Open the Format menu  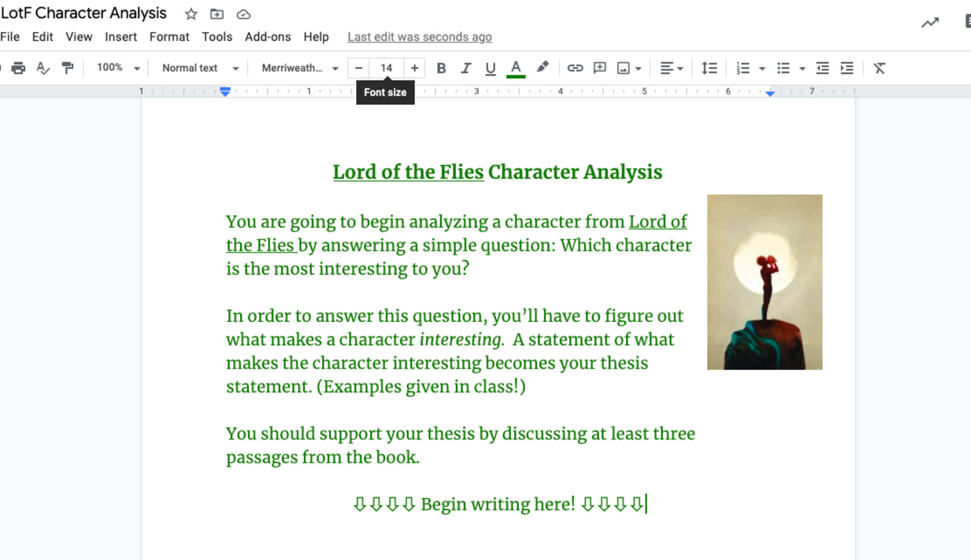(169, 37)
